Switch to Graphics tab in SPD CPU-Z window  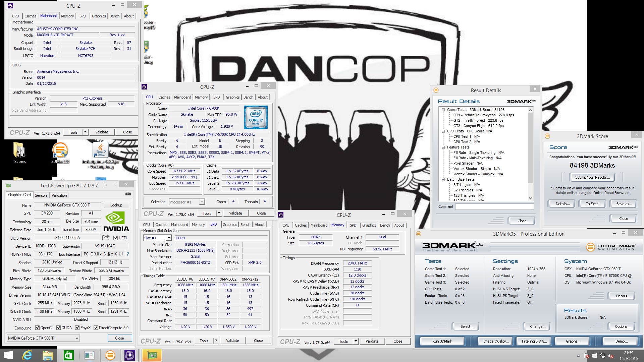click(x=229, y=225)
